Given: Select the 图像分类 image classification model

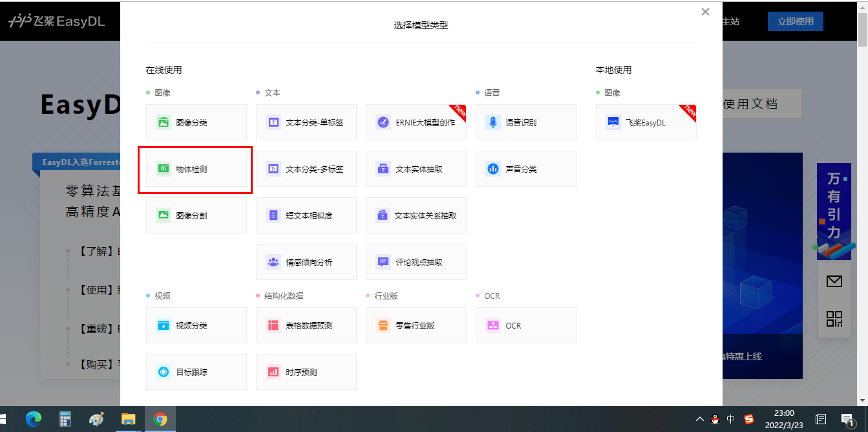Looking at the screenshot, I should [196, 122].
